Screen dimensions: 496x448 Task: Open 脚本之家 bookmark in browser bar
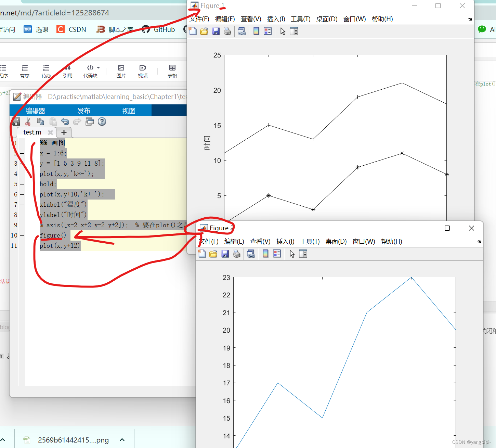click(115, 29)
